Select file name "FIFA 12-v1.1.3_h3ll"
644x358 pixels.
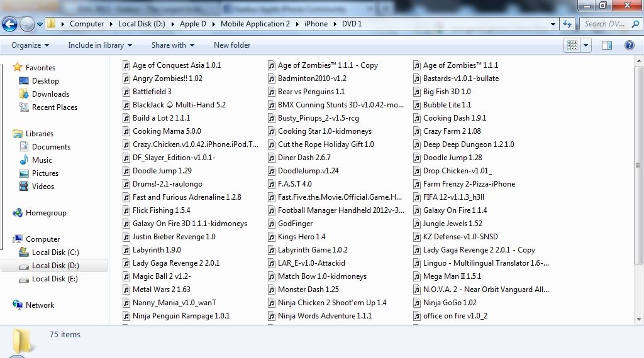453,197
